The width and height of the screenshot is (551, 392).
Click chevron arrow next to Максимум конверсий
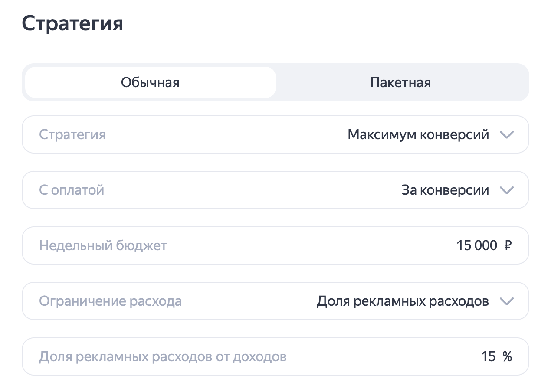[x=506, y=135]
